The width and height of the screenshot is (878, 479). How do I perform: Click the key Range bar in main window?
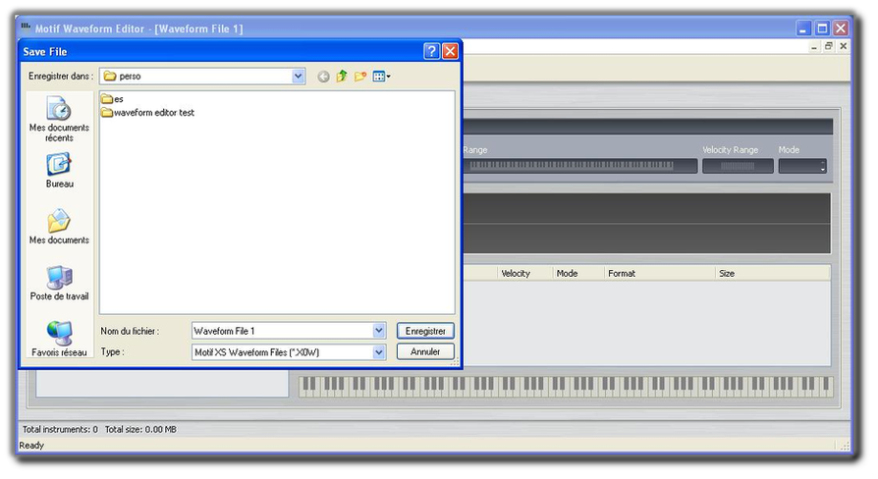(x=580, y=165)
